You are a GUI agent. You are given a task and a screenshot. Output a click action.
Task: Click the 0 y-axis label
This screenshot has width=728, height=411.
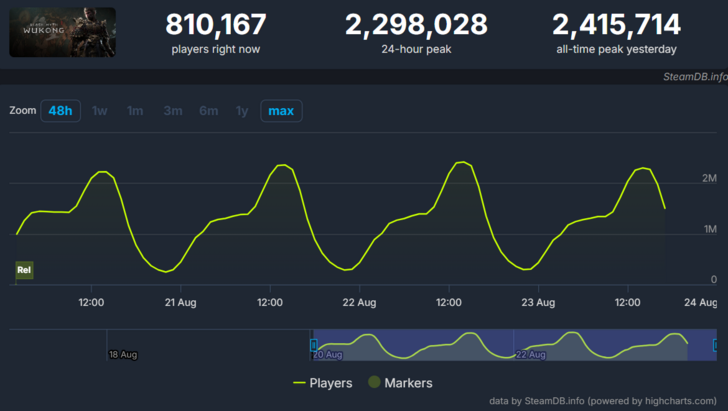click(714, 280)
